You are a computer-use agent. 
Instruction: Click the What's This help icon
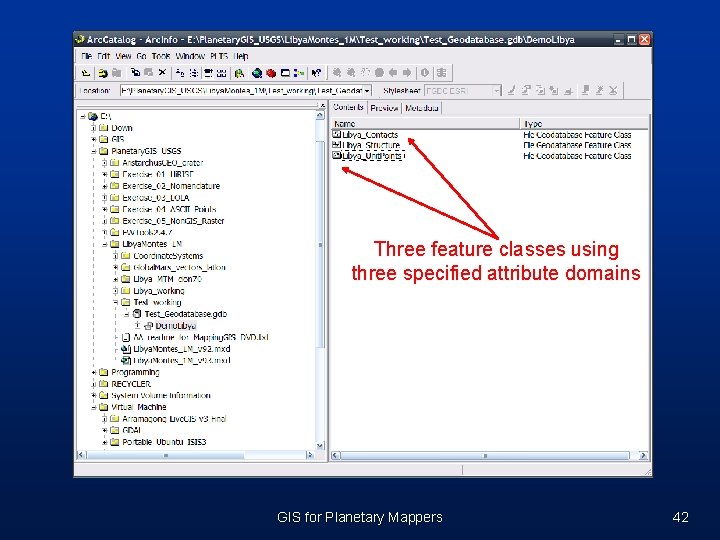(x=316, y=73)
